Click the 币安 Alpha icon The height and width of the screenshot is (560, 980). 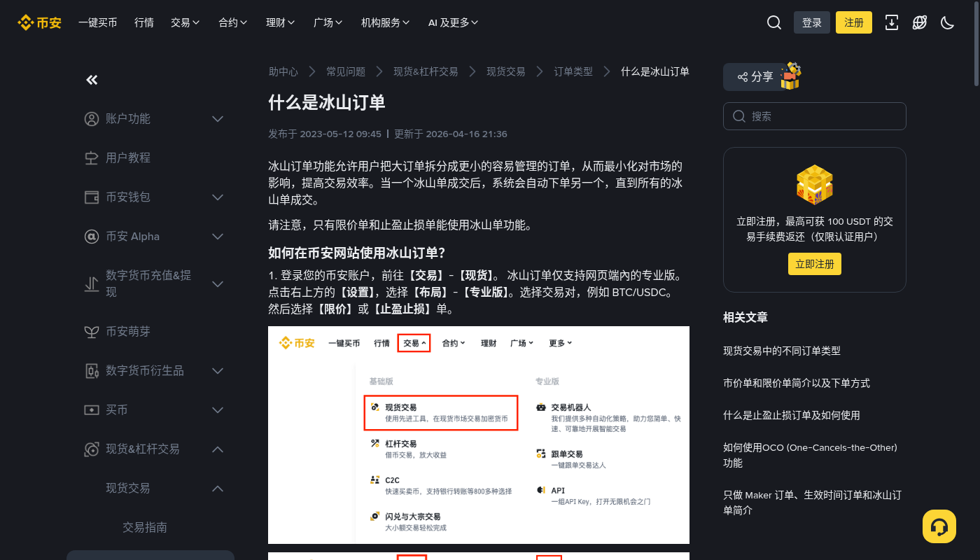pos(92,237)
